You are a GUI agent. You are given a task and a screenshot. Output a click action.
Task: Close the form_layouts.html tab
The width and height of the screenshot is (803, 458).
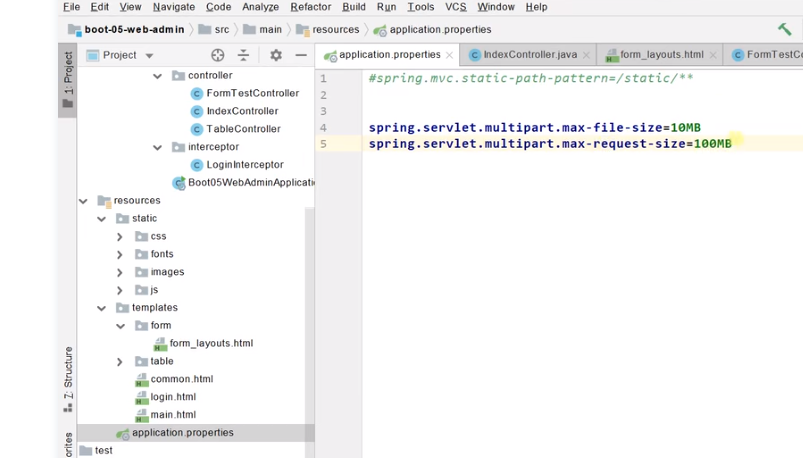coord(713,55)
